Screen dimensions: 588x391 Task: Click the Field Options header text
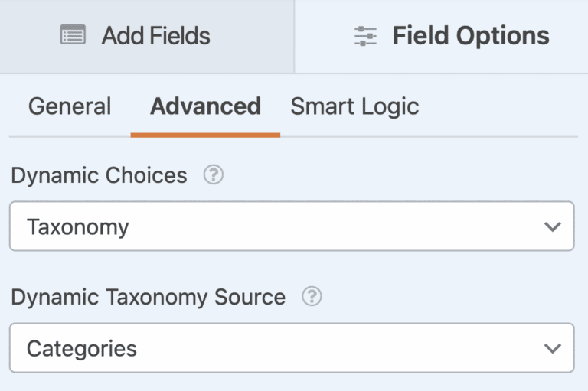(471, 36)
